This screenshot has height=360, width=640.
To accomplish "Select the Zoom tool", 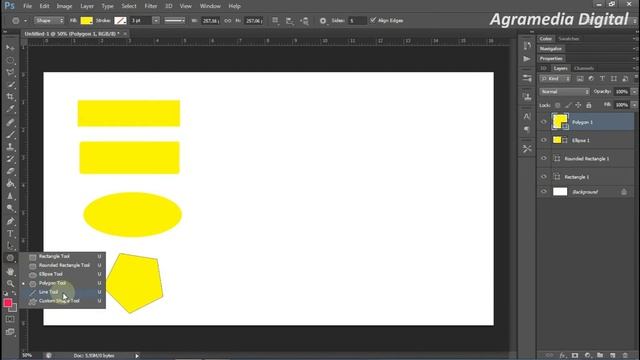I will coord(10,283).
